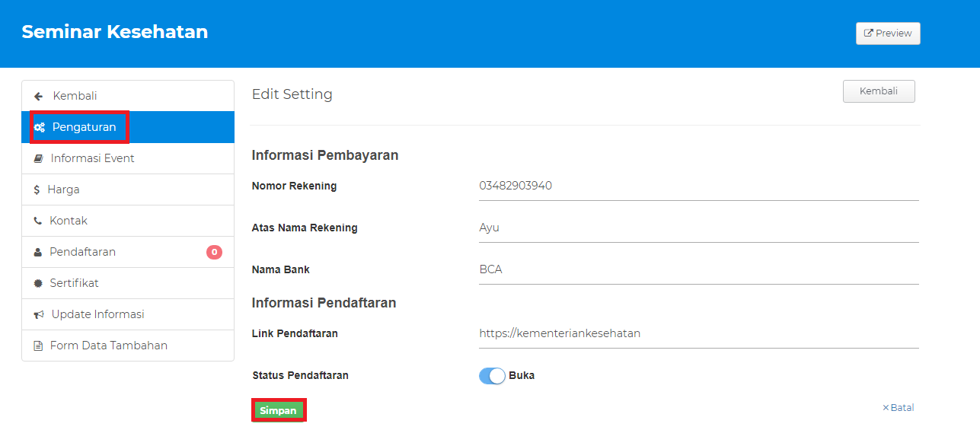The image size is (980, 430).
Task: Click the Update Informasi megaphone icon
Action: pos(39,315)
